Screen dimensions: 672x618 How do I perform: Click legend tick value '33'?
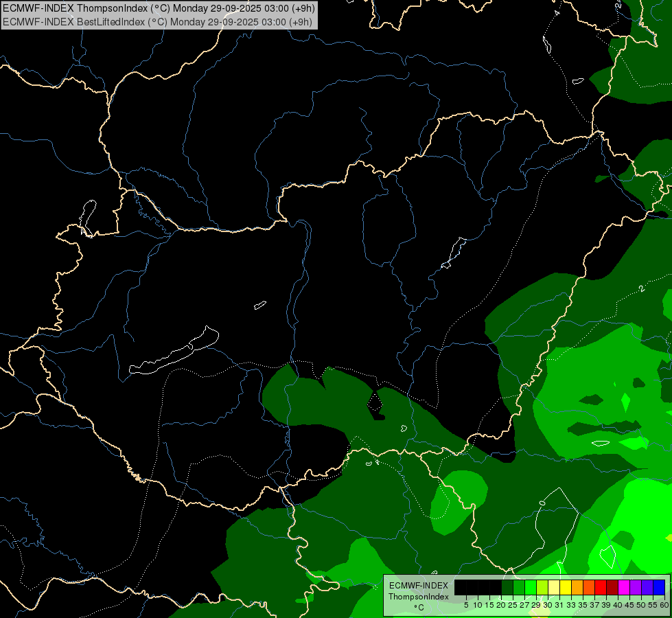(x=571, y=605)
